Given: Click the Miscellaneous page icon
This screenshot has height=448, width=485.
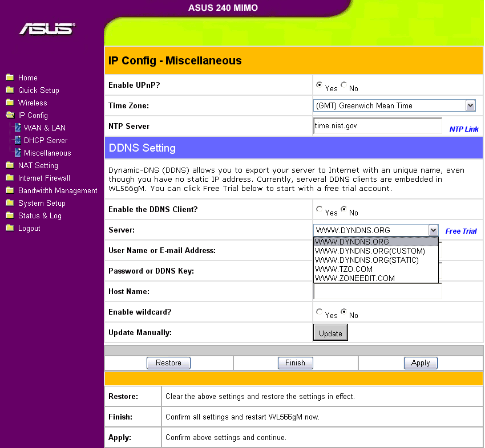Looking at the screenshot, I should click(x=18, y=153).
